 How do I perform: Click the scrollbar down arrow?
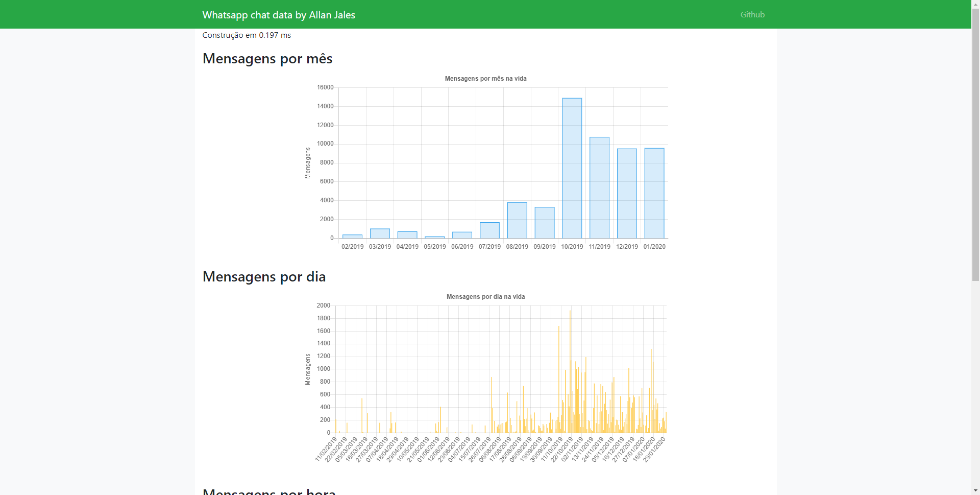coord(975,490)
